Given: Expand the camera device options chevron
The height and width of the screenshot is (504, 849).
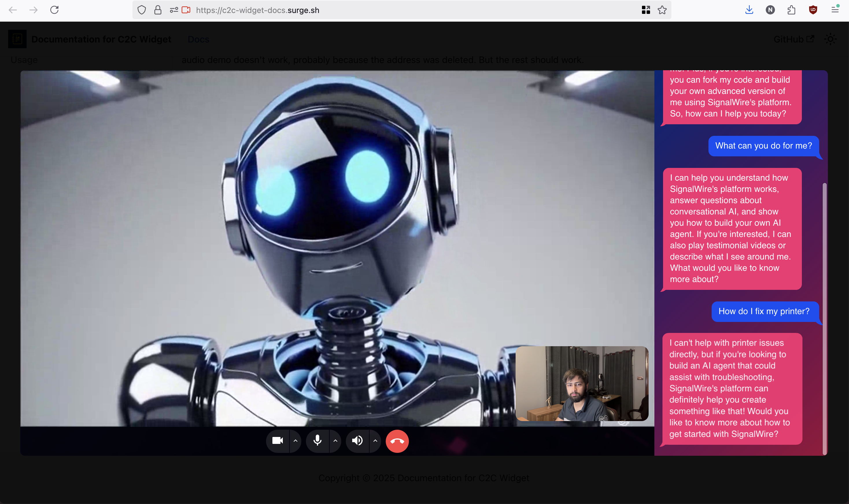Looking at the screenshot, I should pos(295,441).
